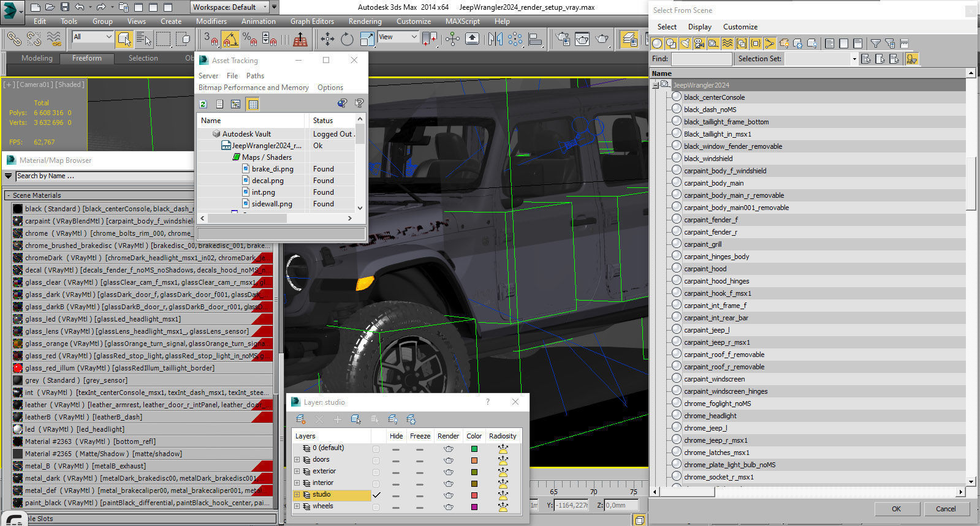Click Bitmap Performance and Memory menu

[x=254, y=88]
